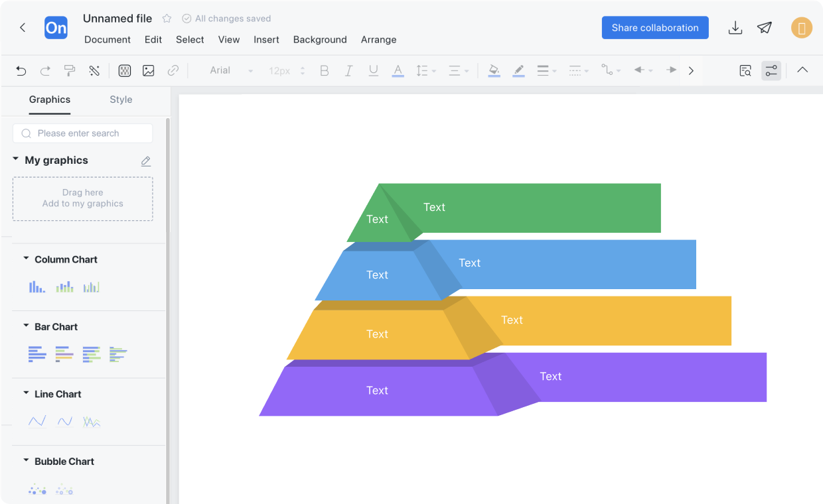Open the Arial font family dropdown
This screenshot has width=823, height=504.
[x=231, y=70]
